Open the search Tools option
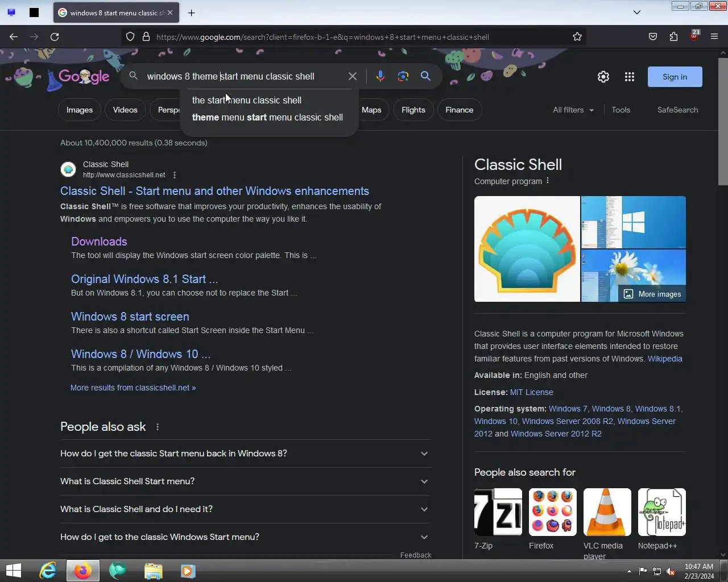The height and width of the screenshot is (582, 728). pos(621,110)
